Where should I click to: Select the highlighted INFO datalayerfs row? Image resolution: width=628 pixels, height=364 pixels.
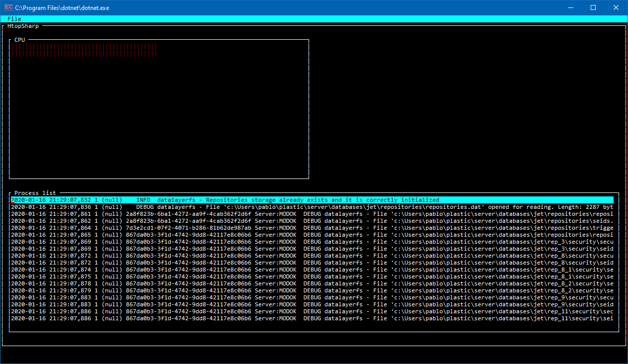pos(312,200)
